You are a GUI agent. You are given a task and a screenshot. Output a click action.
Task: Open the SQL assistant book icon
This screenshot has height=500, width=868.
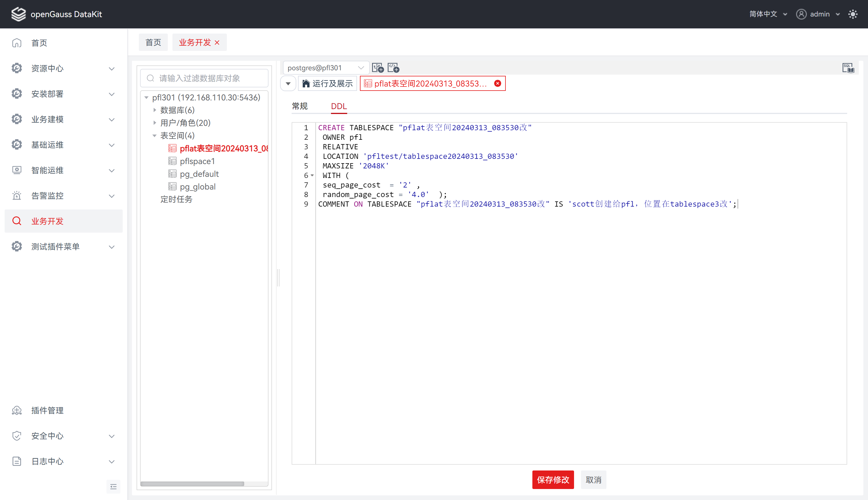coord(848,68)
